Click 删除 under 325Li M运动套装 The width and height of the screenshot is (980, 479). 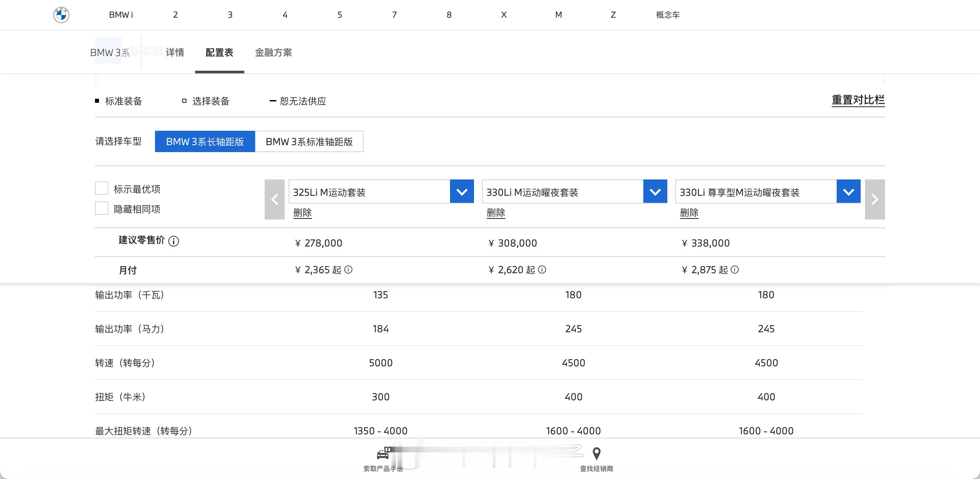302,212
